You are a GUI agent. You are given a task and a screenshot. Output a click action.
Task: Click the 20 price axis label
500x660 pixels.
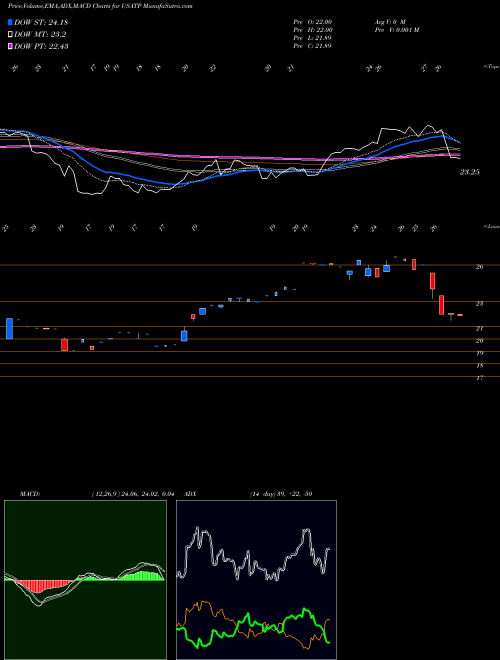[x=479, y=341]
